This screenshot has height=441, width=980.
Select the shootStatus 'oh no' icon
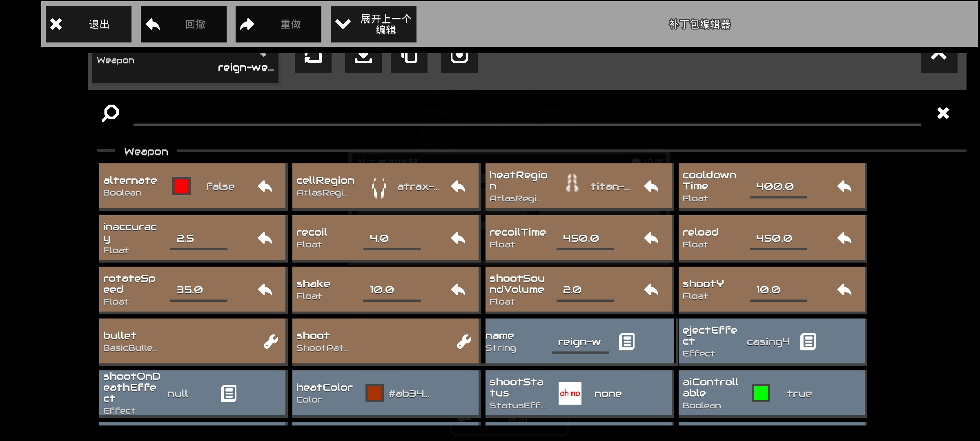tap(570, 393)
